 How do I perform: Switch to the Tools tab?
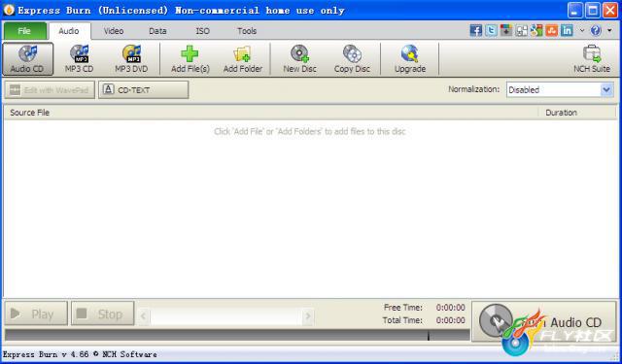point(247,31)
